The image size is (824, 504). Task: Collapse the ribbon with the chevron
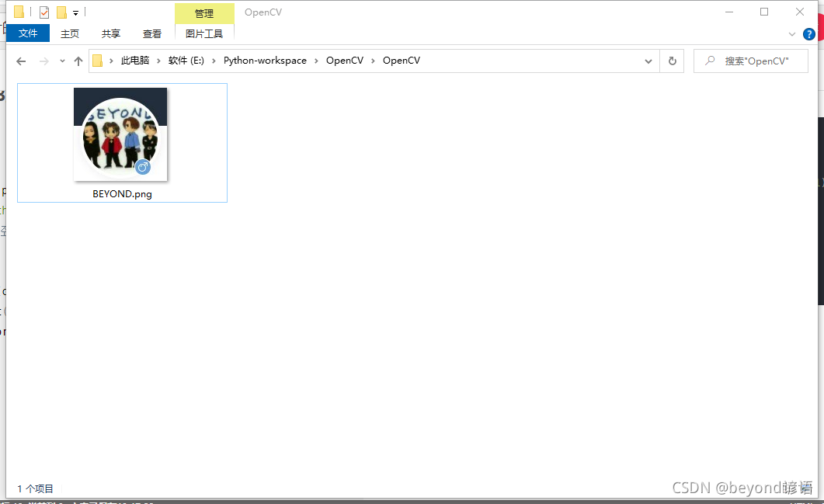792,34
